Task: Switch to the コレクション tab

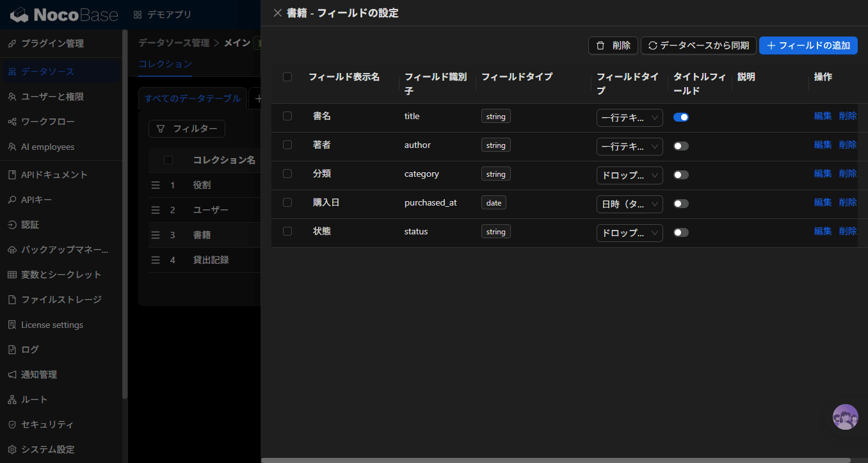Action: 165,63
